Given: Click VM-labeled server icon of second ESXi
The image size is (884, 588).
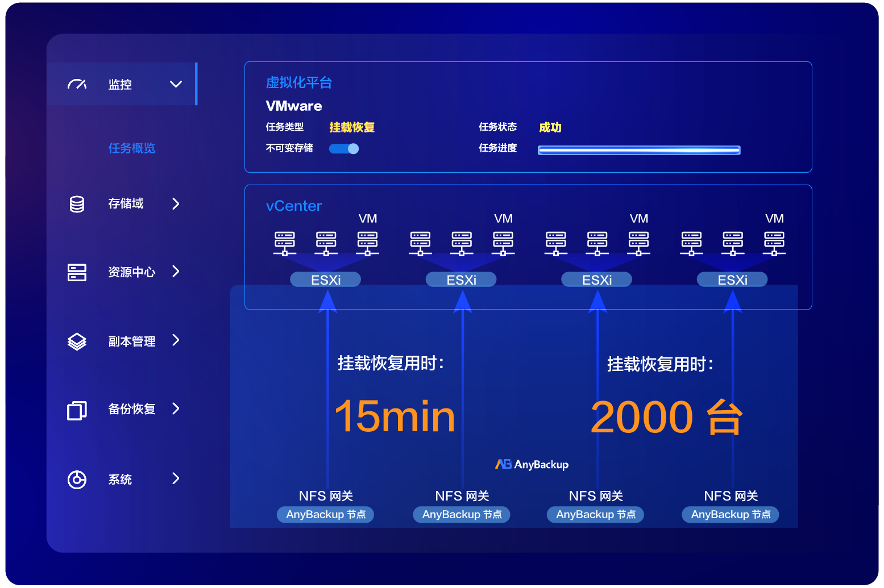Looking at the screenshot, I should pyautogui.click(x=503, y=243).
